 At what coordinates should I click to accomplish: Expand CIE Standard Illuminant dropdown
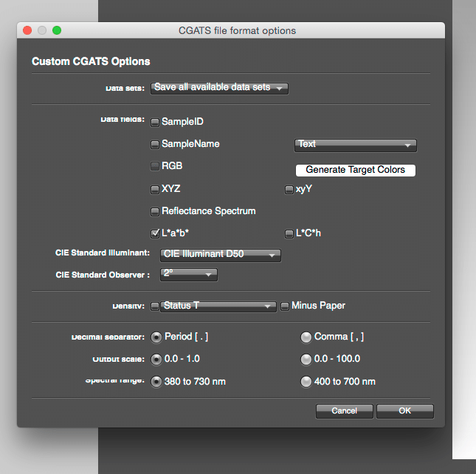[221, 255]
